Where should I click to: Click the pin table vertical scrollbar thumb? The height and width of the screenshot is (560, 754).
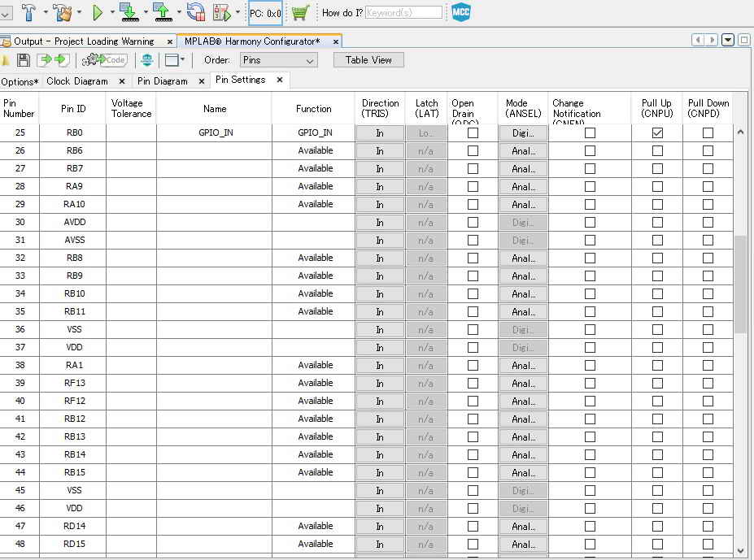tap(740, 284)
